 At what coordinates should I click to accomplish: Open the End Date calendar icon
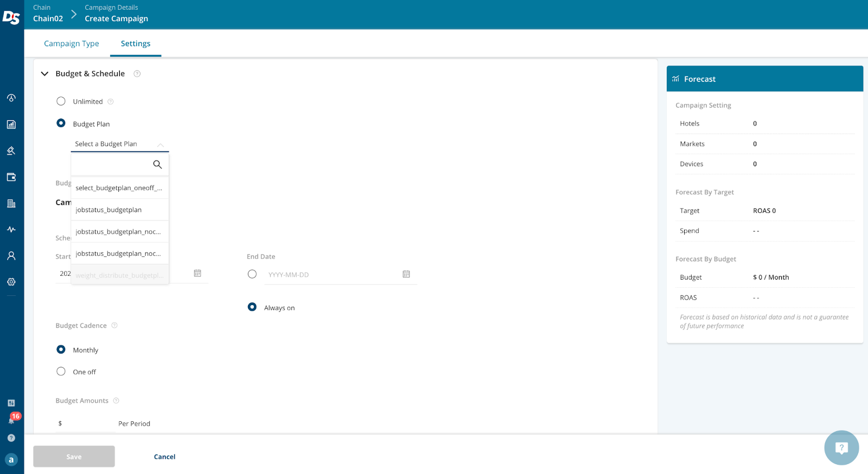tap(406, 274)
